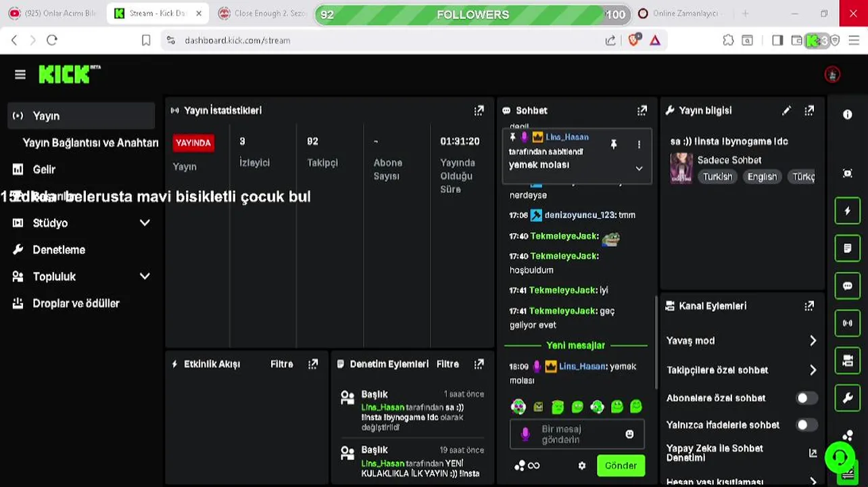Reload the dashboard page
The height and width of the screenshot is (487, 868).
click(52, 41)
